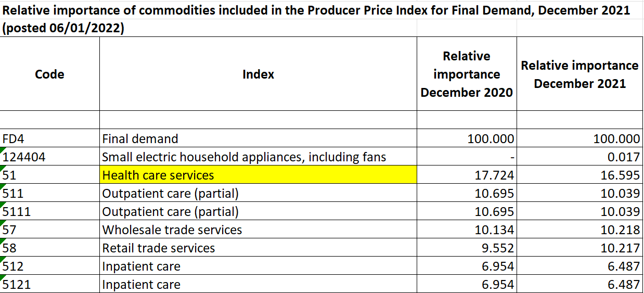Select the cell with code 512

point(49,266)
